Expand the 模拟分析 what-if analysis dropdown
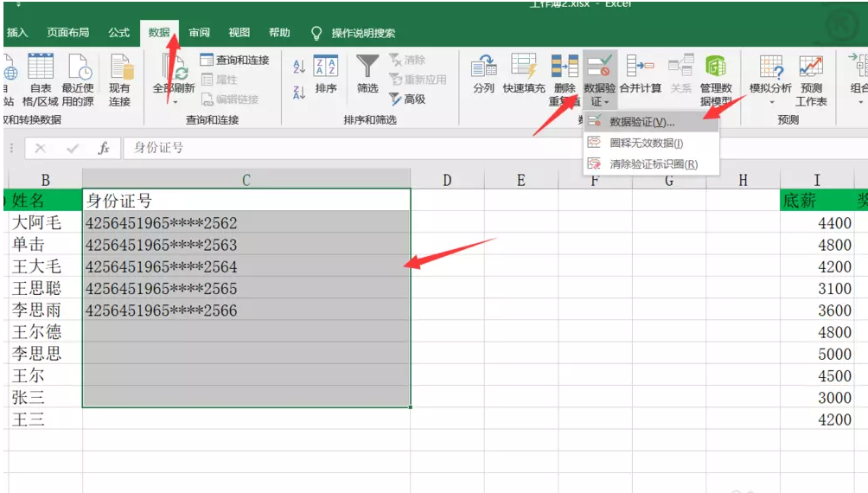This screenshot has width=868, height=493. click(769, 101)
